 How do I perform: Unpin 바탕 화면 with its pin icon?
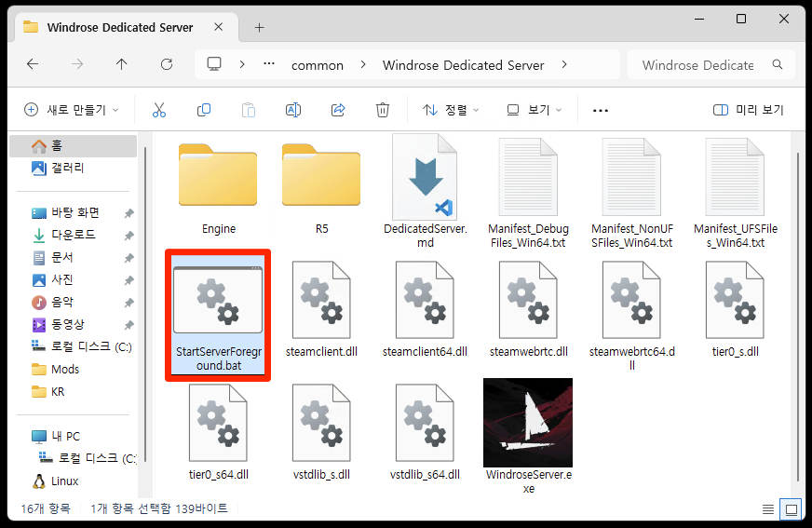click(x=129, y=213)
